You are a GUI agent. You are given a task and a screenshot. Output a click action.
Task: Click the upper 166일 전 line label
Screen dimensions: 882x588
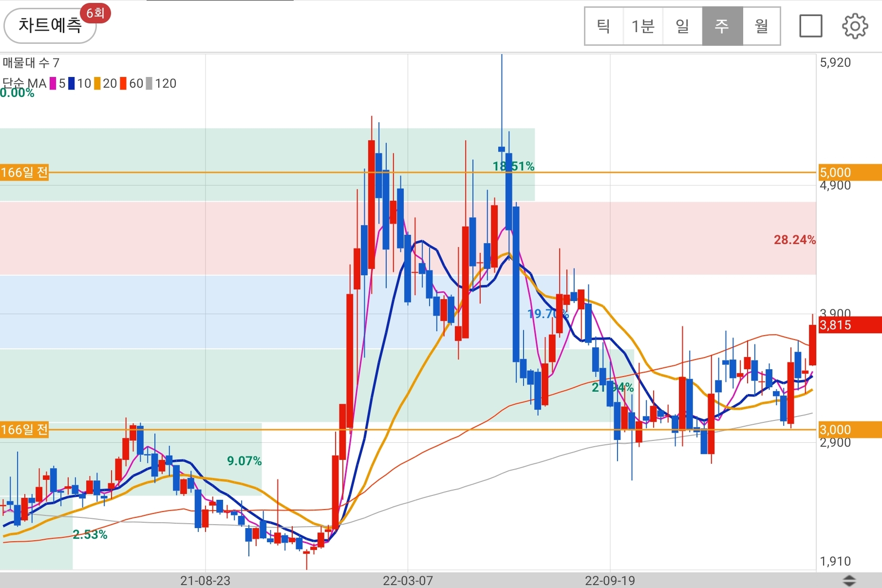point(24,172)
